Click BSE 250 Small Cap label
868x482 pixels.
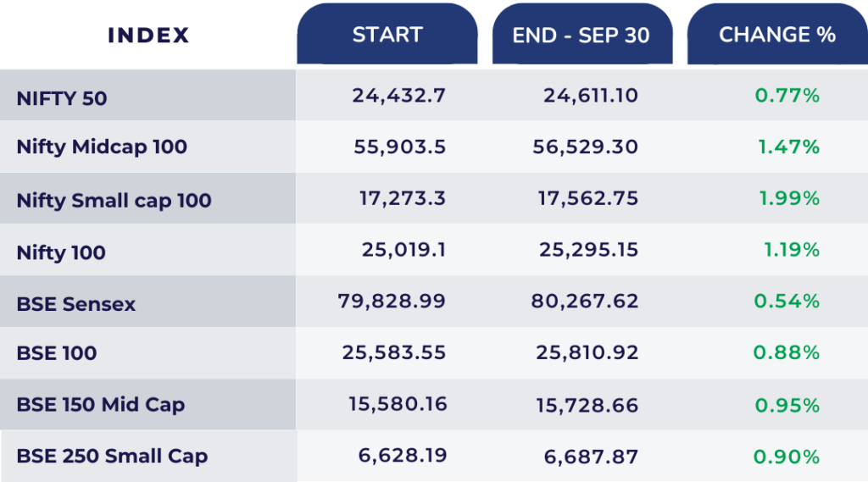(x=112, y=456)
